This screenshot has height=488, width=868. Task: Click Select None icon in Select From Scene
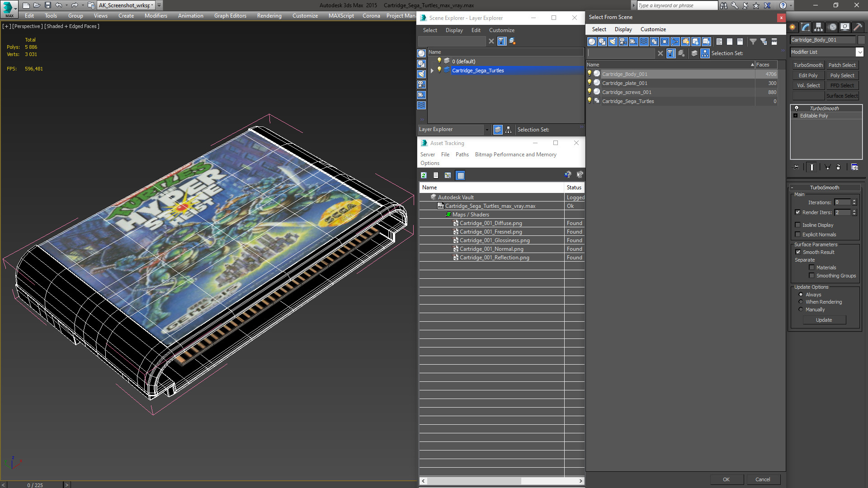coord(730,42)
